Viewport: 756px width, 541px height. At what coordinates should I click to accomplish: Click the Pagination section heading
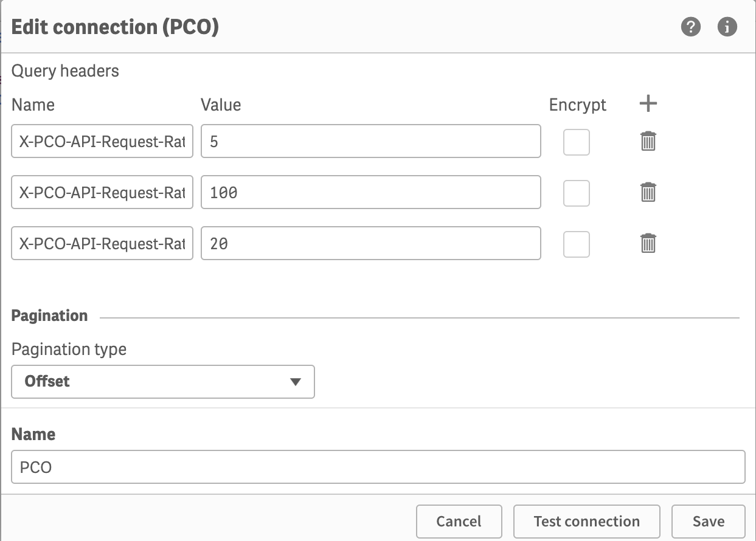click(x=50, y=316)
